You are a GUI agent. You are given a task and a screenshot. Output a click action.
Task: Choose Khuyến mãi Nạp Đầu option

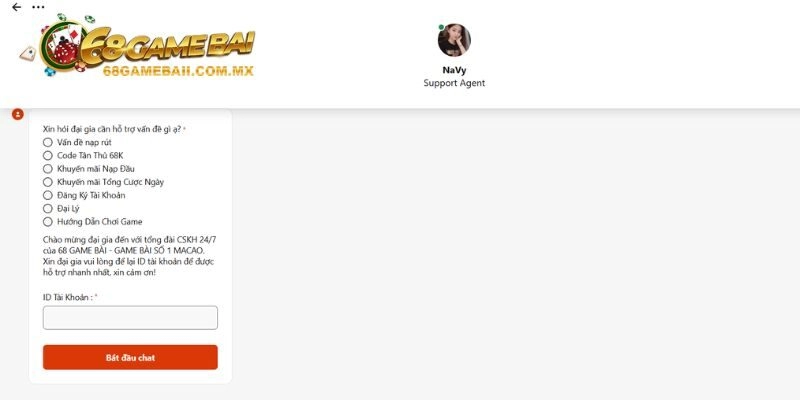[x=47, y=169]
